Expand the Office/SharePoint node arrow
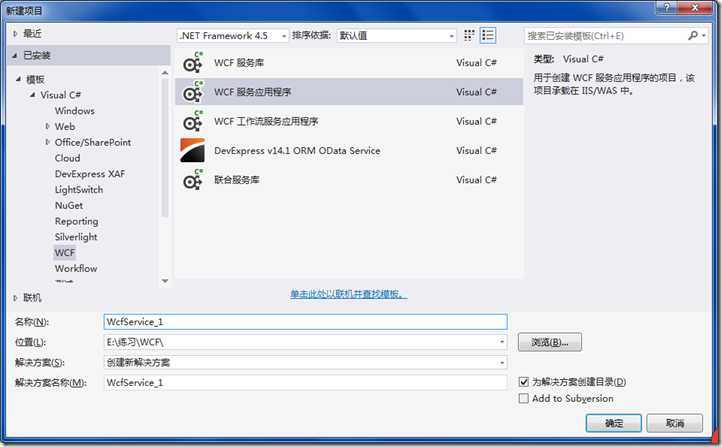Screen dimensions: 722x447 tap(47, 142)
